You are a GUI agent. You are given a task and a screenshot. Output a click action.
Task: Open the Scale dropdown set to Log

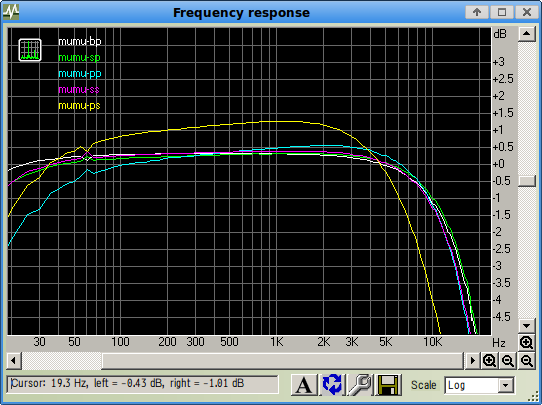479,385
